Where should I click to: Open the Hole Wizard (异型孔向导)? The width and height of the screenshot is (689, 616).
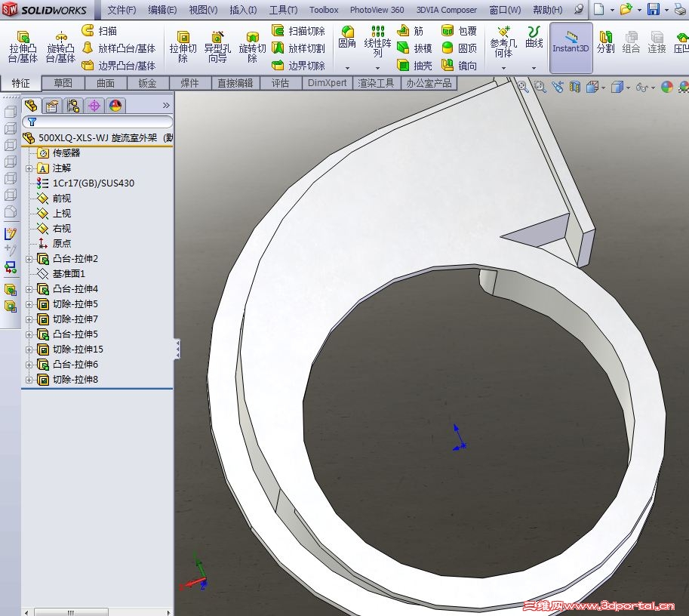(217, 47)
